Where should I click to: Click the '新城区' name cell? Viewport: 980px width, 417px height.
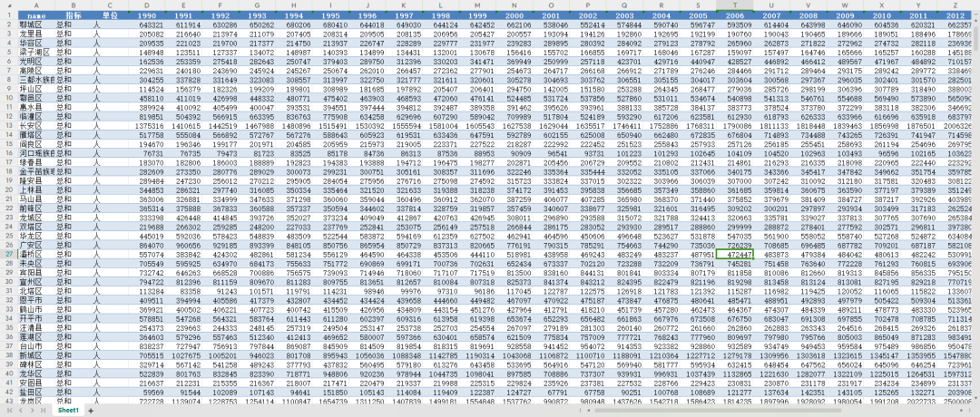36,355
